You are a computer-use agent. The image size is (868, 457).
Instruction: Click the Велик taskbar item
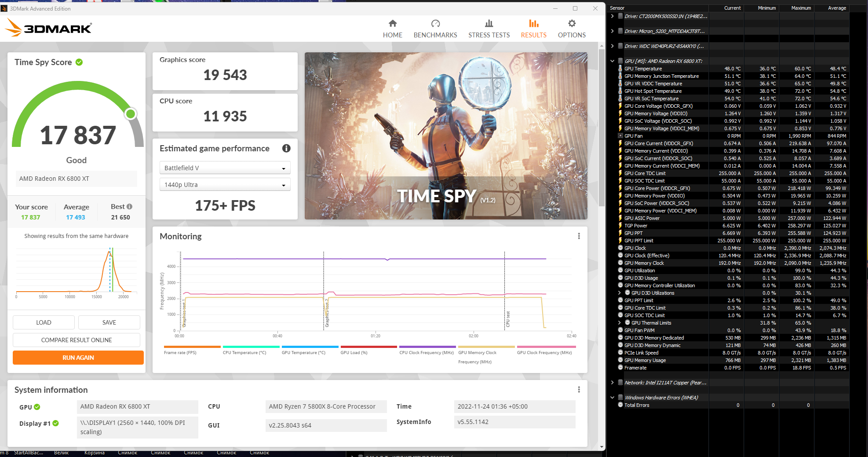click(x=62, y=453)
